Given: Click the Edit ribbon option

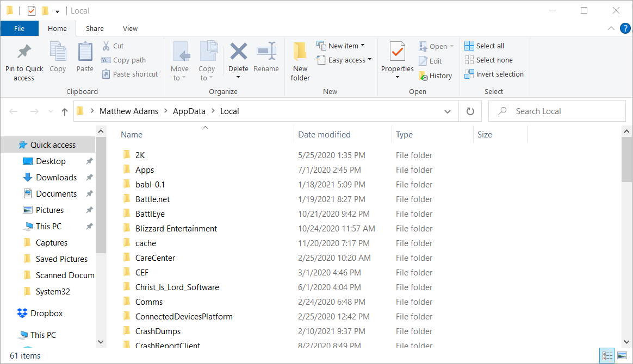Looking at the screenshot, I should click(430, 61).
